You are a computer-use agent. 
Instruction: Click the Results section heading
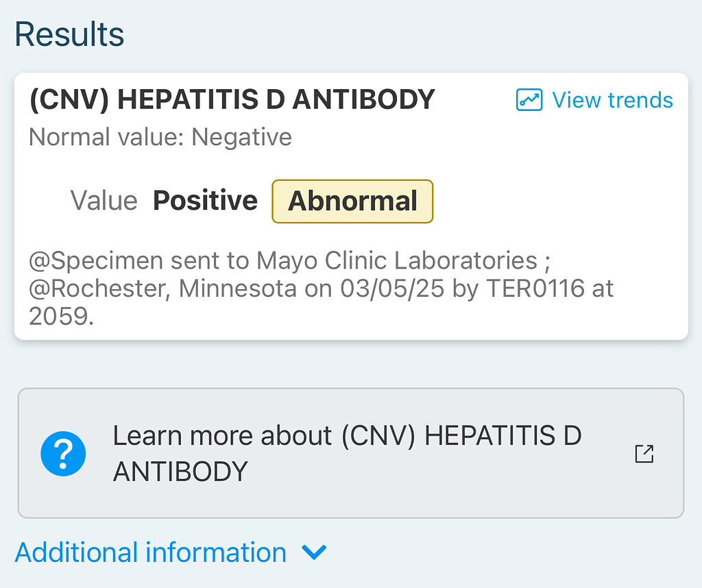coord(69,34)
